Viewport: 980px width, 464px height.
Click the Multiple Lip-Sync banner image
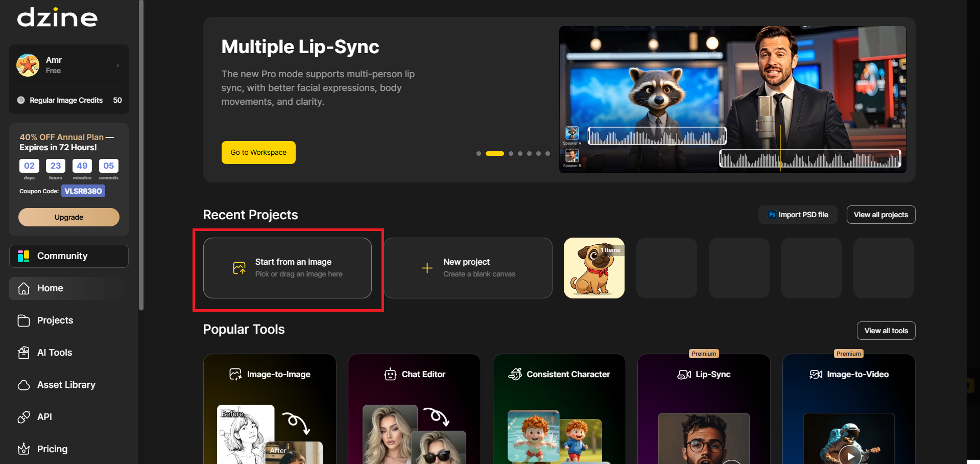click(x=732, y=100)
